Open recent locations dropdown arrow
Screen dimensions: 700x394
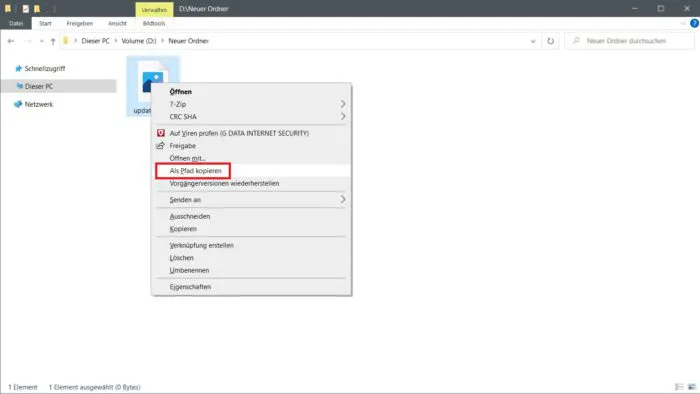coord(42,41)
